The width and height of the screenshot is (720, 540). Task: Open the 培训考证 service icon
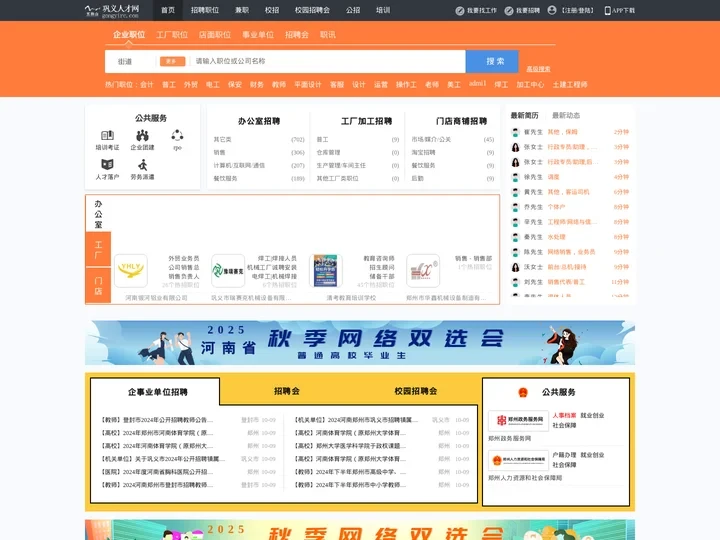coord(107,135)
